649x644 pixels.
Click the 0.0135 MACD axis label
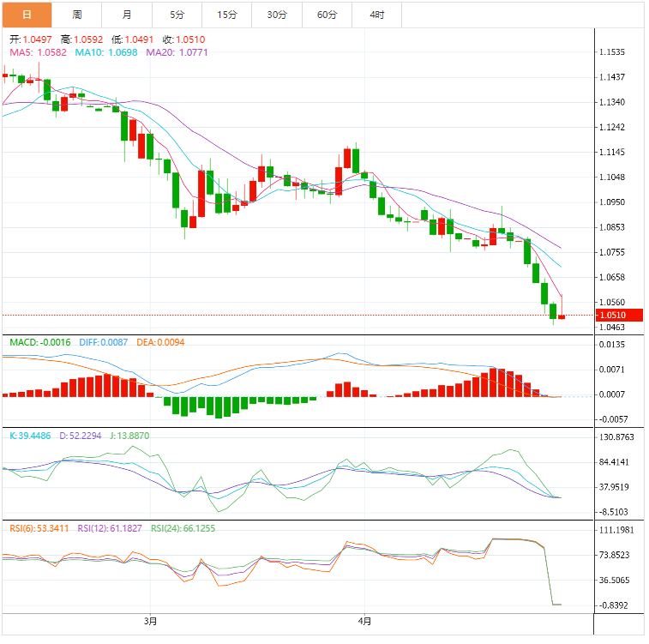(612, 345)
